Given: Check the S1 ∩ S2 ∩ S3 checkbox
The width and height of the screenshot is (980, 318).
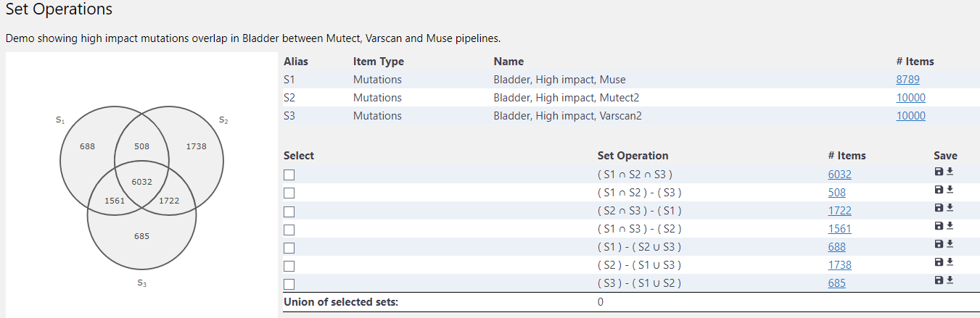Looking at the screenshot, I should pyautogui.click(x=289, y=175).
